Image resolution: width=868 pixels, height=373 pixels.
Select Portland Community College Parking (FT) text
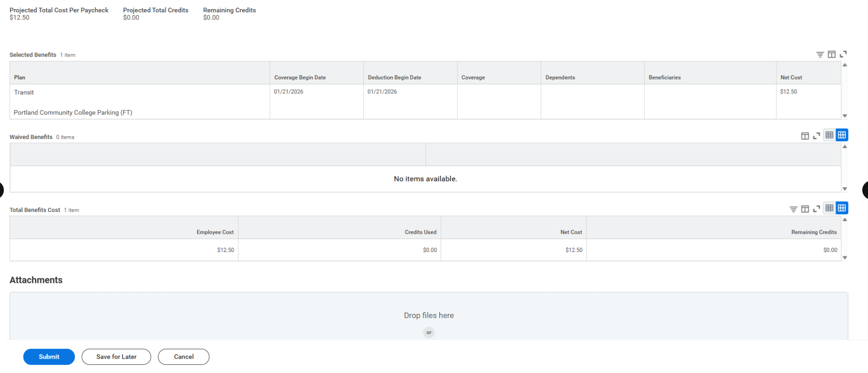coord(73,112)
